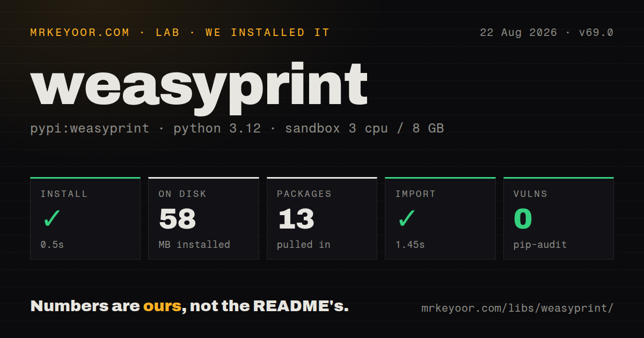This screenshot has width=644, height=338.
Task: Click the "MB installed" caption
Action: (194, 245)
